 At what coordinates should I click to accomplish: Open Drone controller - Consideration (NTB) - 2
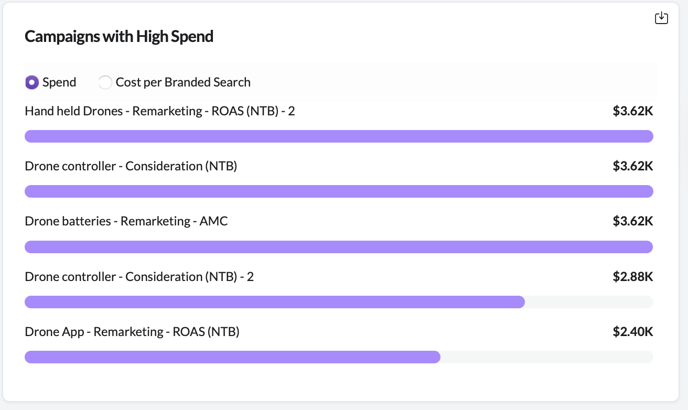(139, 276)
